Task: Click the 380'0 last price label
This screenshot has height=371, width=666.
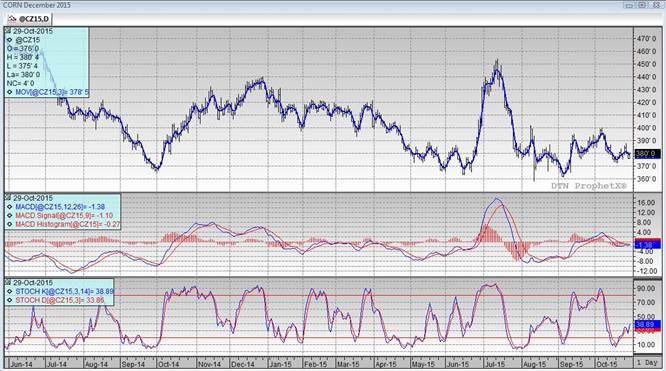Action: click(647, 154)
